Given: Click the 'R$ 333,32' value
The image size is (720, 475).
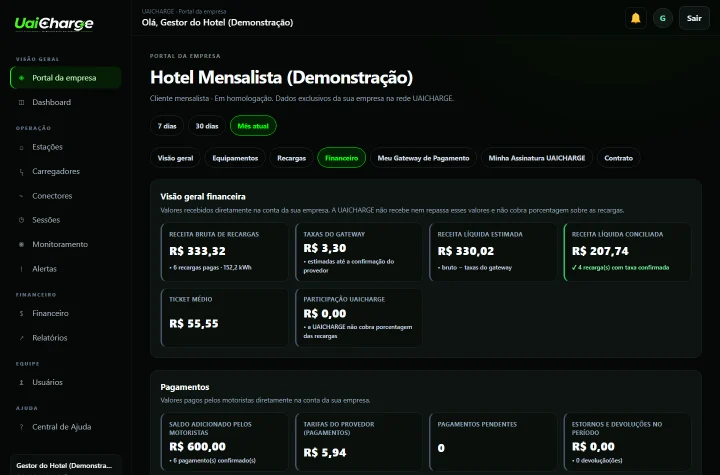Looking at the screenshot, I should (197, 251).
